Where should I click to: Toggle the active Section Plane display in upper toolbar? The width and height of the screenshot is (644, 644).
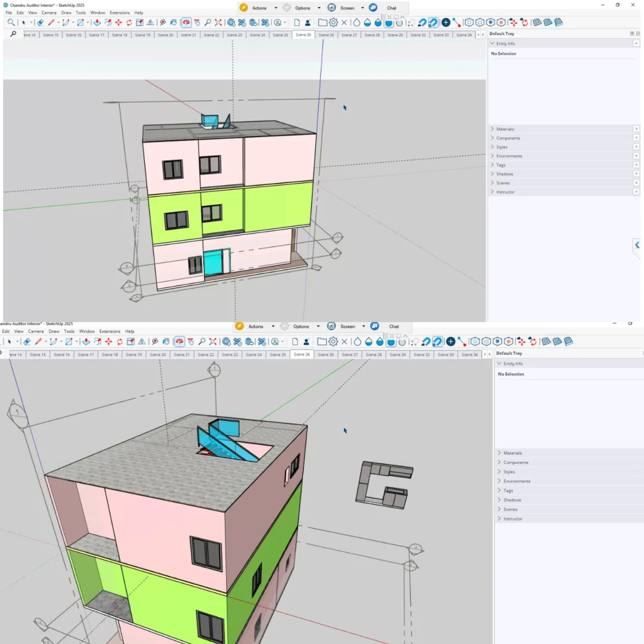(x=186, y=23)
